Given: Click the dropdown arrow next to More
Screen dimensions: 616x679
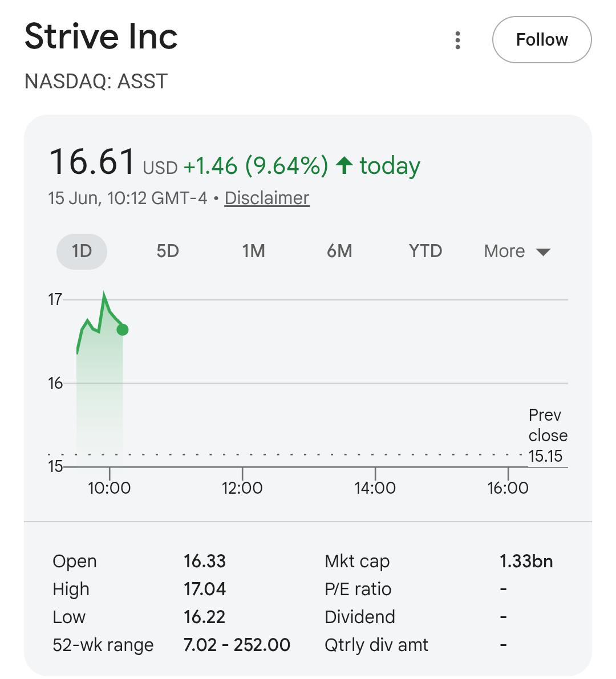Looking at the screenshot, I should coord(543,252).
